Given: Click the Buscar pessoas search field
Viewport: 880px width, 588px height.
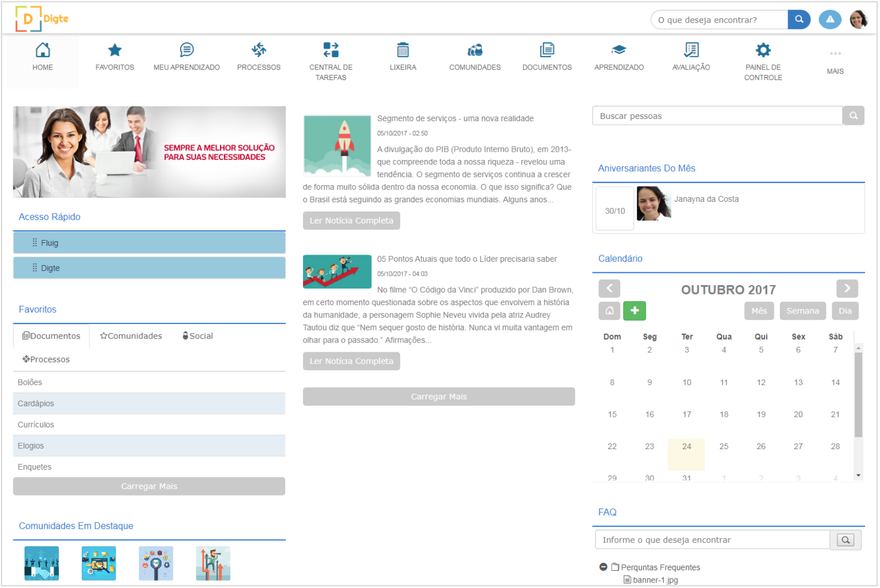Looking at the screenshot, I should [x=717, y=116].
